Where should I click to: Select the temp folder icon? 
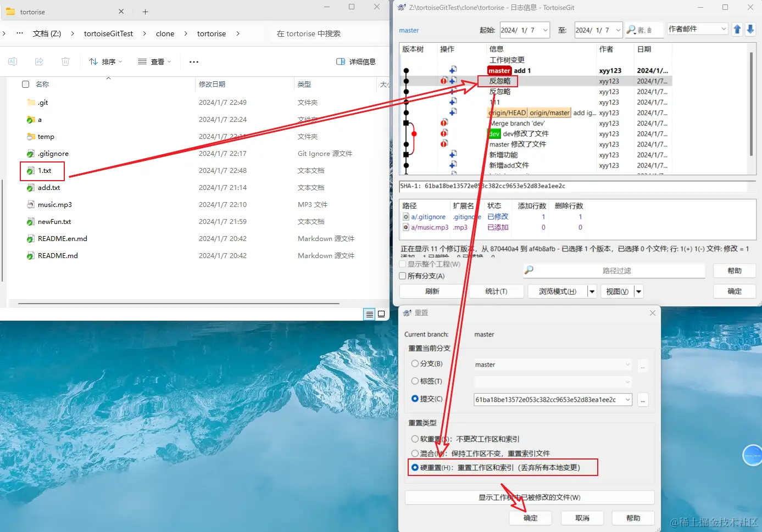(31, 136)
